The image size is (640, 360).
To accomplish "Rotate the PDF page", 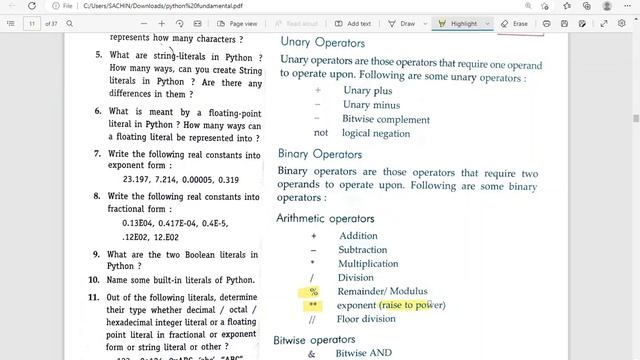I will (180, 24).
